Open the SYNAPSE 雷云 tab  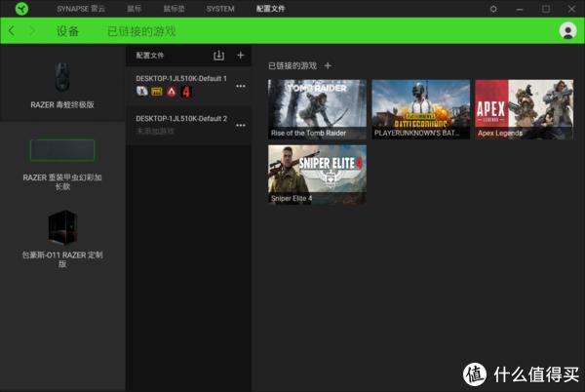81,9
